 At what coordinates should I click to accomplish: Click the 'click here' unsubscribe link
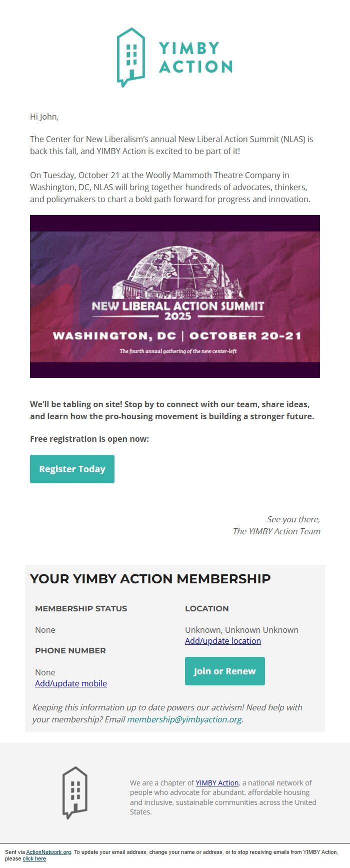point(34,858)
